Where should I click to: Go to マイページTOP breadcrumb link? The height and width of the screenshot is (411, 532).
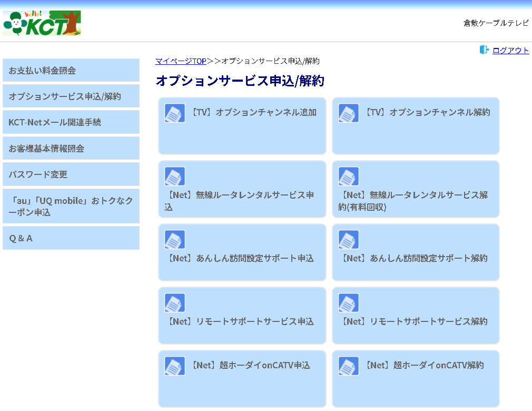[x=181, y=61]
